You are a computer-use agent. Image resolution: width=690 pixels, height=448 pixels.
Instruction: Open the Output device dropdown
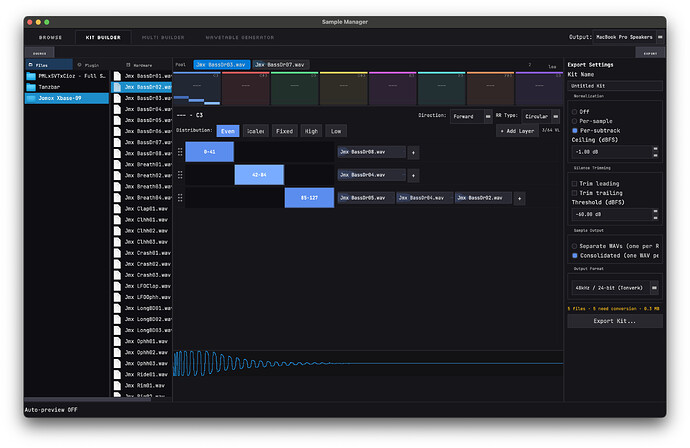point(628,37)
